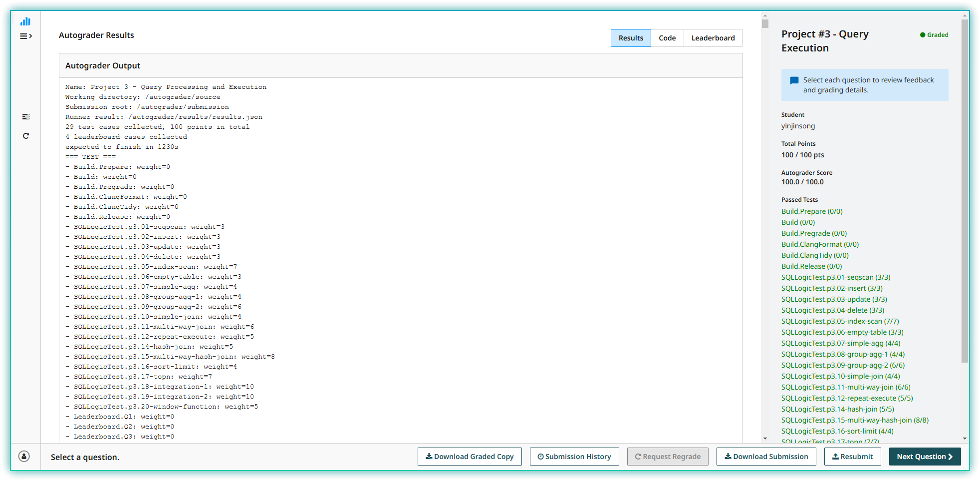Image resolution: width=980 pixels, height=481 pixels.
Task: Open the user account avatar icon
Action: pyautogui.click(x=24, y=456)
